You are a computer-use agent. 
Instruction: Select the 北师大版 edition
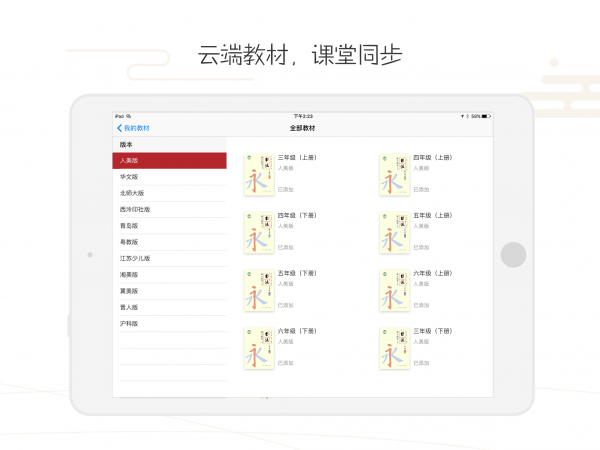coord(170,193)
